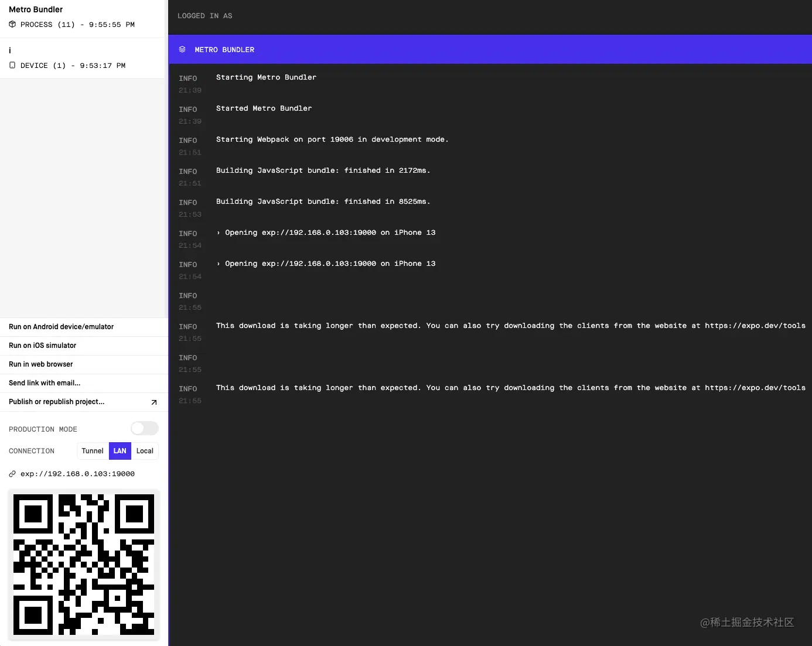The width and height of the screenshot is (812, 646).
Task: Click the bundle finished in 2172ms line
Action: click(323, 170)
